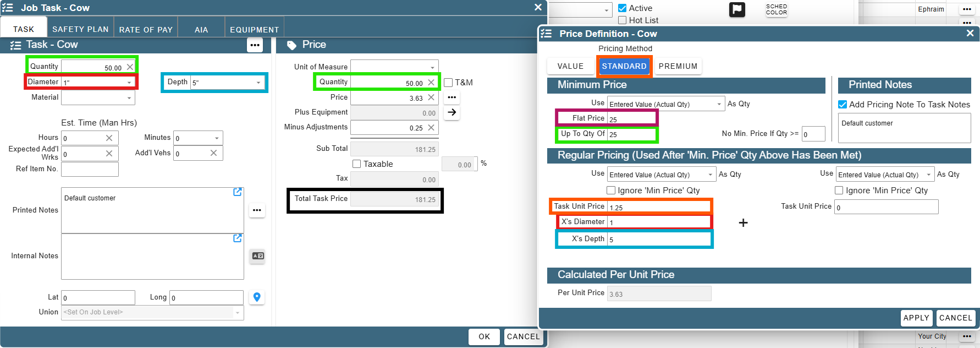980x348 pixels.
Task: Toggle the Taxable checkbox
Action: tap(357, 164)
